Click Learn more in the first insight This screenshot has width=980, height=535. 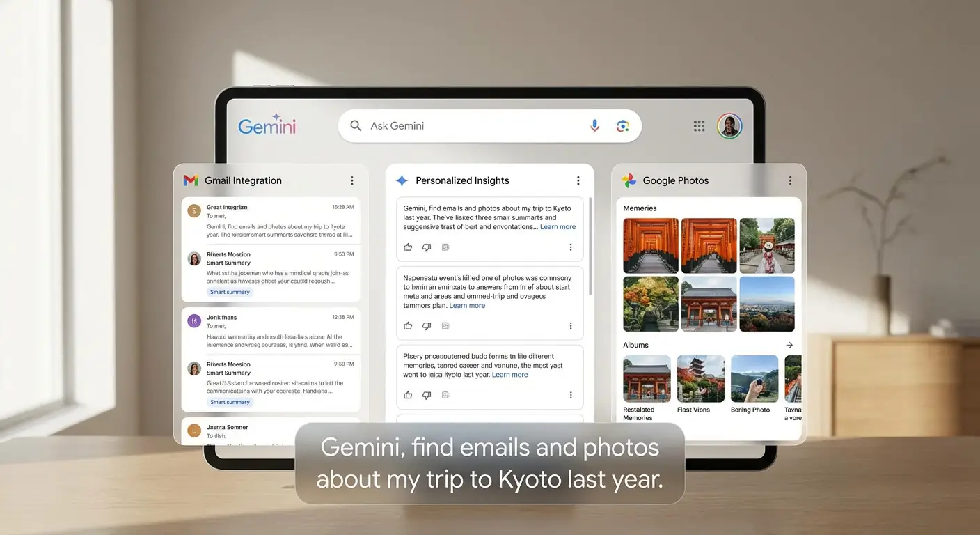click(558, 226)
